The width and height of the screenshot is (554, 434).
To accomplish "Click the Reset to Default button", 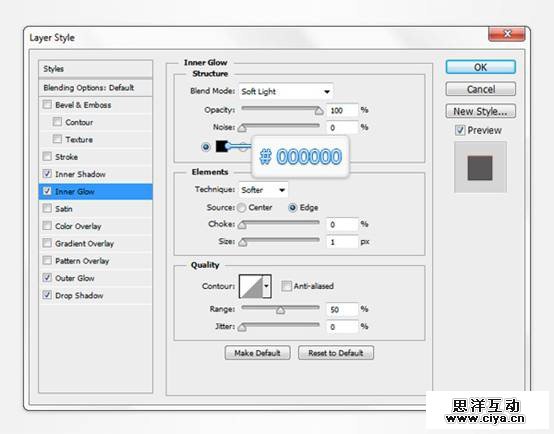I will coord(336,353).
